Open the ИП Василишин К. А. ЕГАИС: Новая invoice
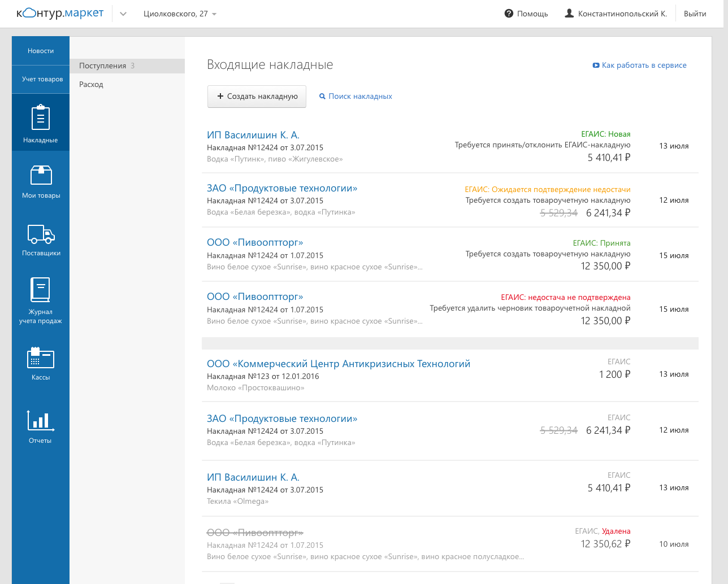This screenshot has height=584, width=728. coord(253,135)
